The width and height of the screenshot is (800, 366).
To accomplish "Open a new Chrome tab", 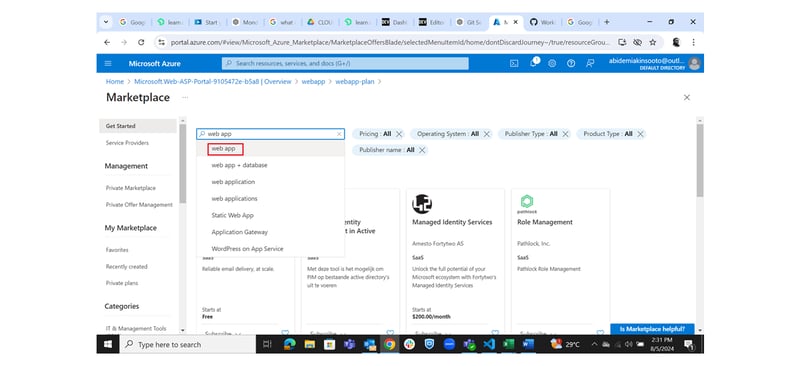I will (x=607, y=22).
